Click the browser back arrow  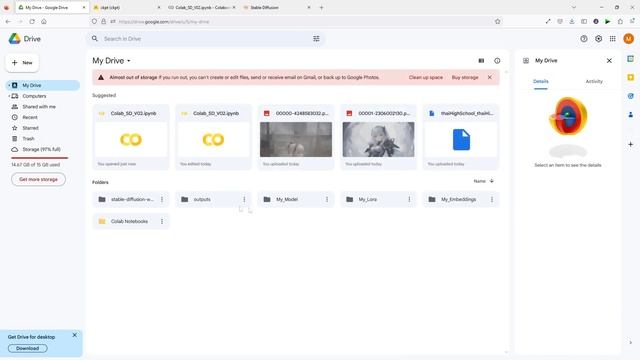pos(8,22)
